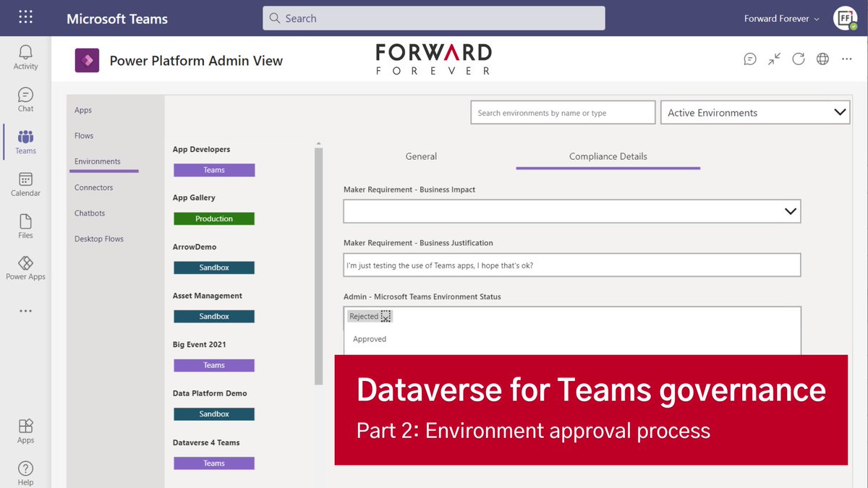Select the Data Platform Demo environment
868x488 pixels.
click(x=210, y=393)
